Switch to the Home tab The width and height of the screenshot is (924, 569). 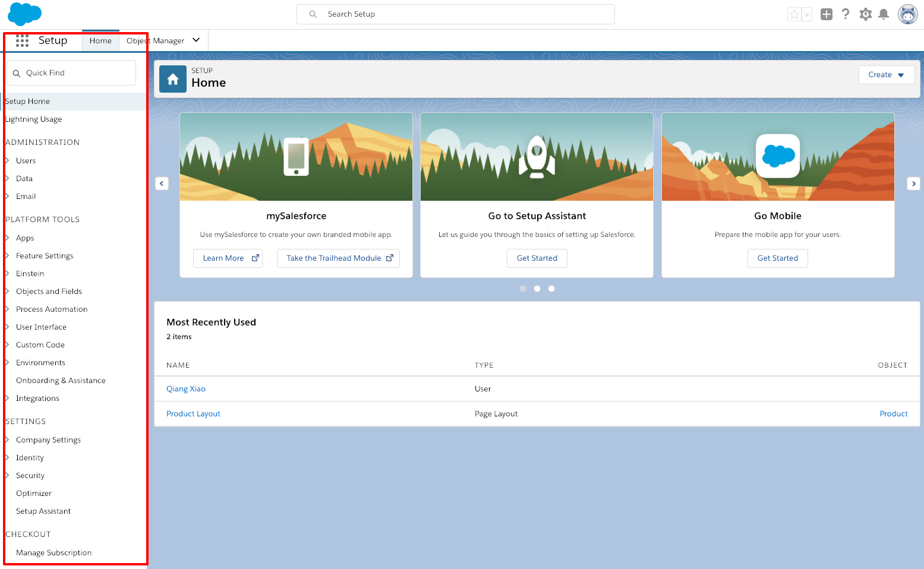[100, 40]
